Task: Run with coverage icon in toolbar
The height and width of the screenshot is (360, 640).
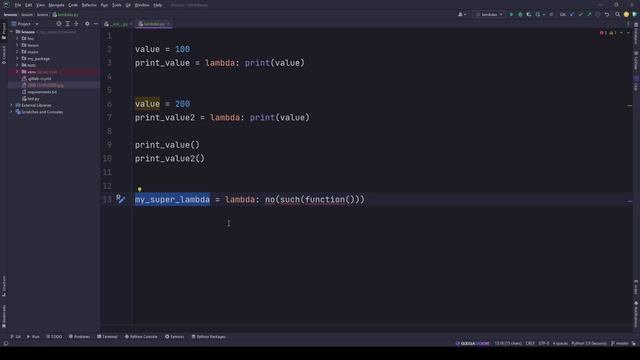Action: 529,14
